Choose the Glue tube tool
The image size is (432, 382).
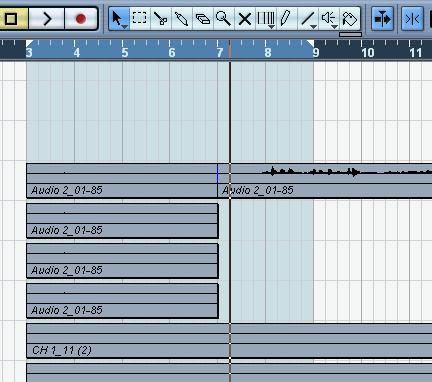pos(182,18)
